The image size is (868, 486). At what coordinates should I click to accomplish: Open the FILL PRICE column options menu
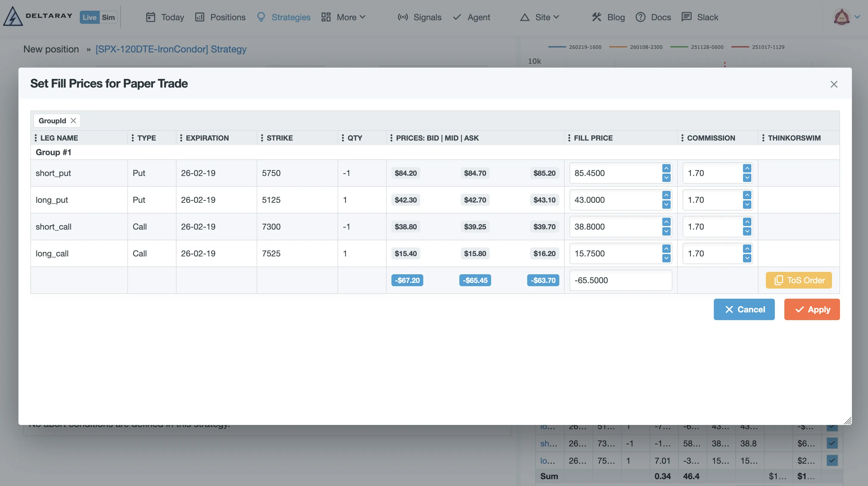click(569, 138)
